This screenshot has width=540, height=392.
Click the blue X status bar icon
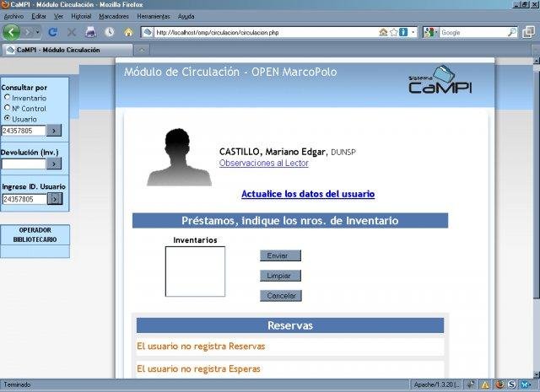coord(525,384)
